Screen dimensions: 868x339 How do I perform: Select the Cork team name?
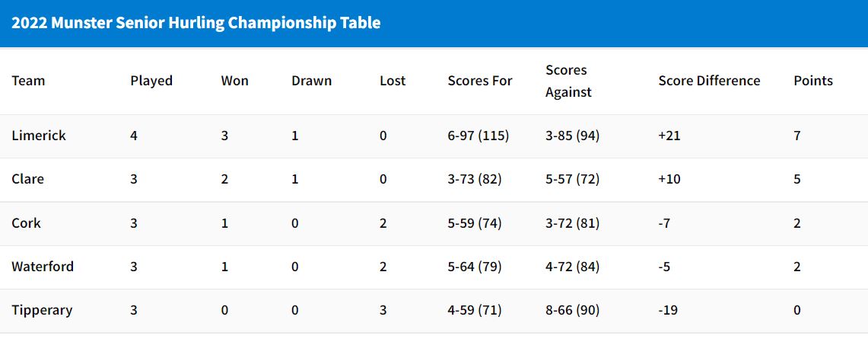pyautogui.click(x=26, y=223)
